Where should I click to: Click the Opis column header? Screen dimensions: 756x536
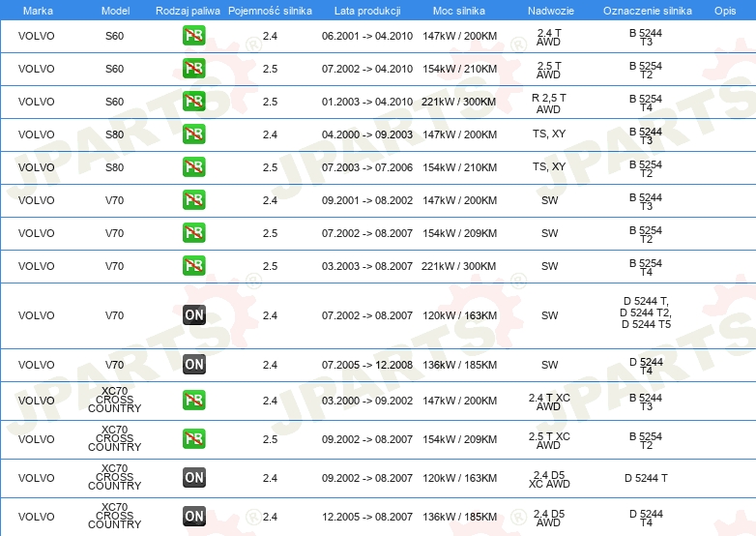coord(725,11)
